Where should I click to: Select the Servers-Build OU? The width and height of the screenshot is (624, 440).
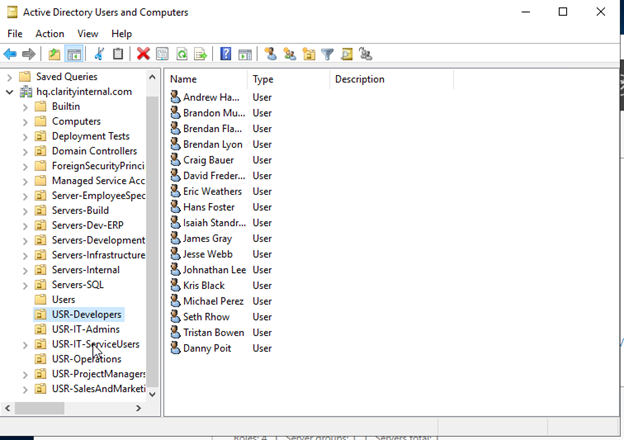point(80,210)
